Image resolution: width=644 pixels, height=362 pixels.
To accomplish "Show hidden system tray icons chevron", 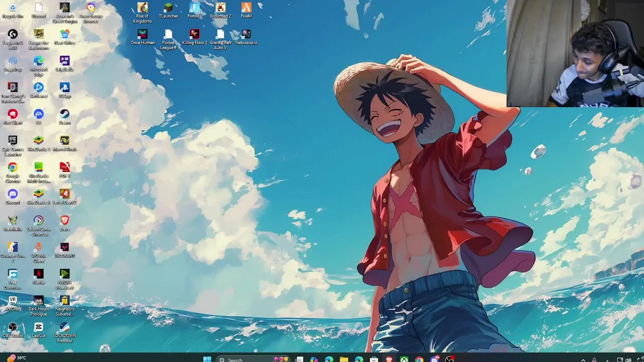I will (x=583, y=359).
